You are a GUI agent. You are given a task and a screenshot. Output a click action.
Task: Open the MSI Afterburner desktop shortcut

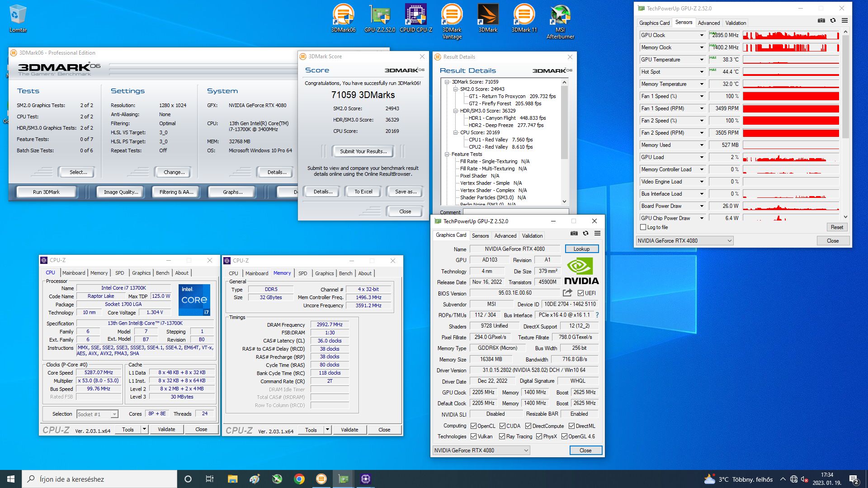[561, 21]
